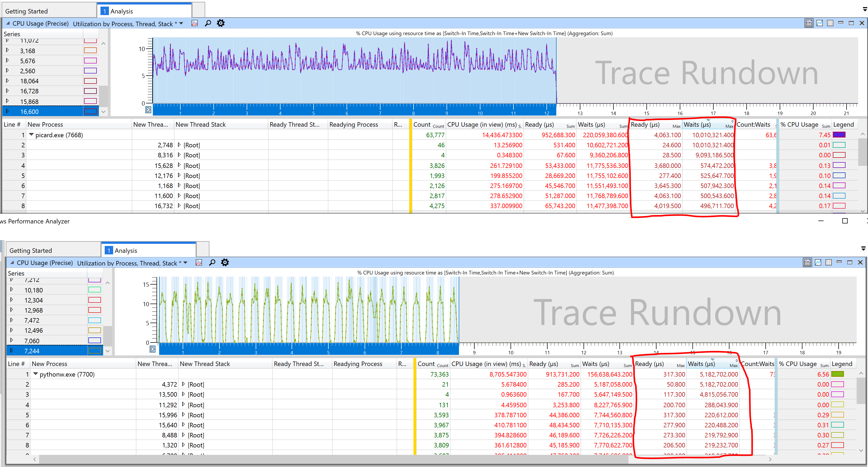This screenshot has width=868, height=467.
Task: Open view editor gear icon in picard.exe window
Action: (221, 23)
